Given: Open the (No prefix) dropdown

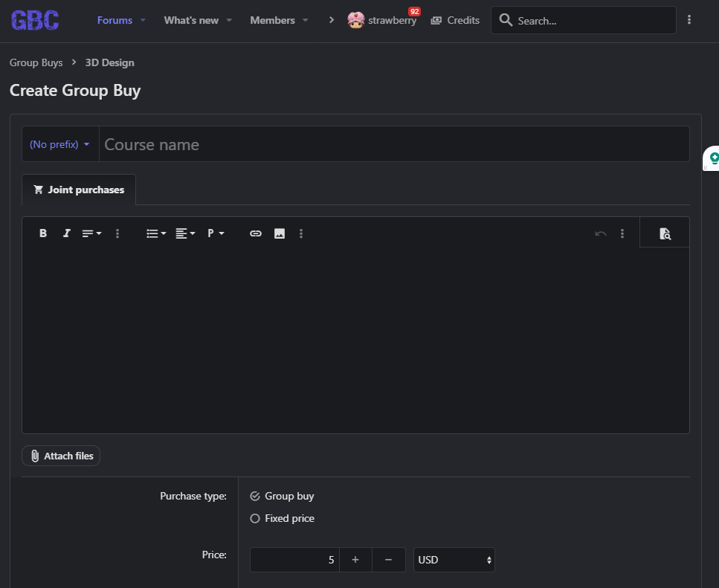Looking at the screenshot, I should (59, 144).
